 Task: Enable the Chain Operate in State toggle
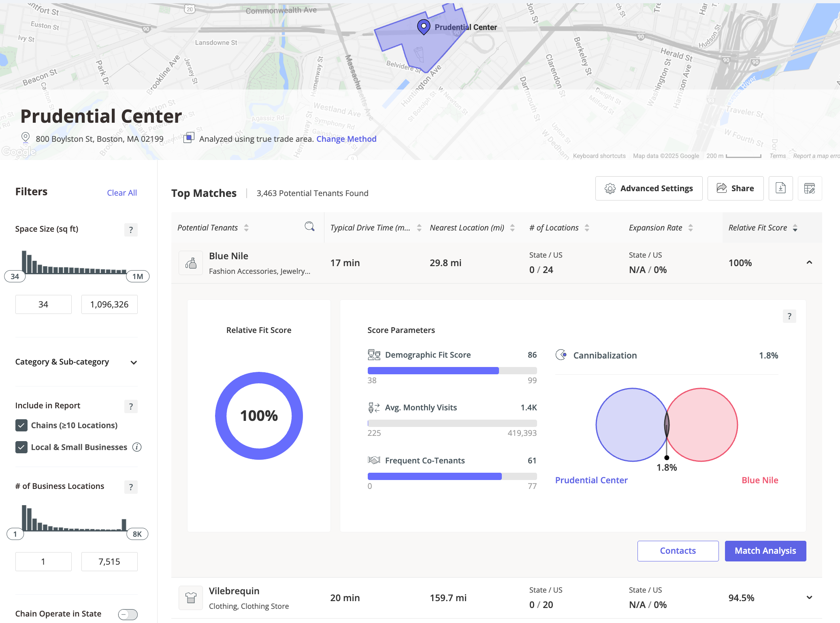(127, 614)
